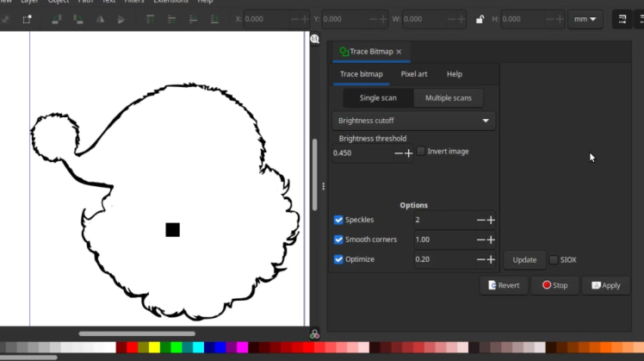Click the Trace Bitmap panel icon
This screenshot has width=644, height=361.
pyautogui.click(x=344, y=52)
